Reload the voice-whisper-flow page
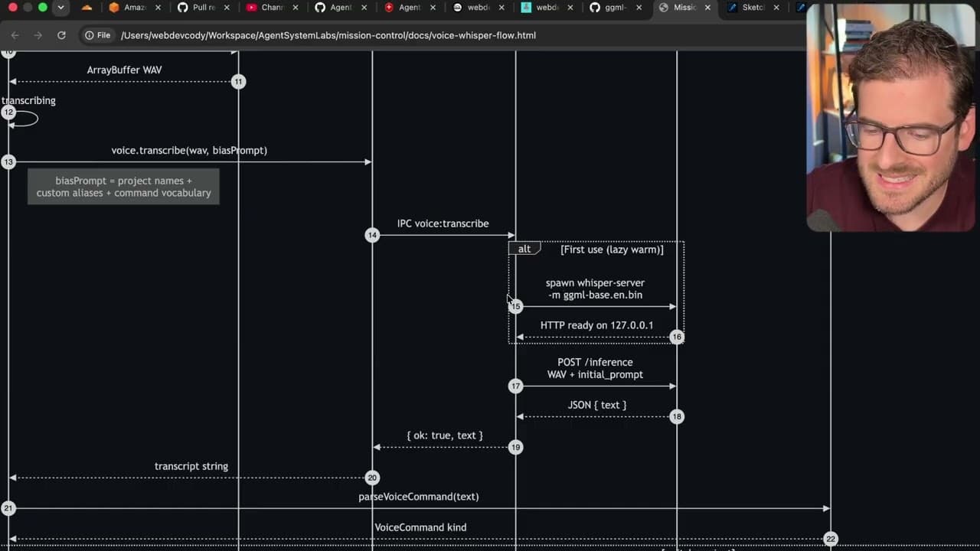 pyautogui.click(x=61, y=35)
